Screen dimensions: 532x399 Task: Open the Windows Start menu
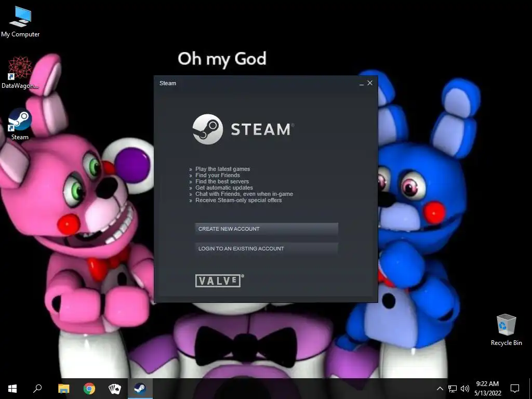coord(12,389)
